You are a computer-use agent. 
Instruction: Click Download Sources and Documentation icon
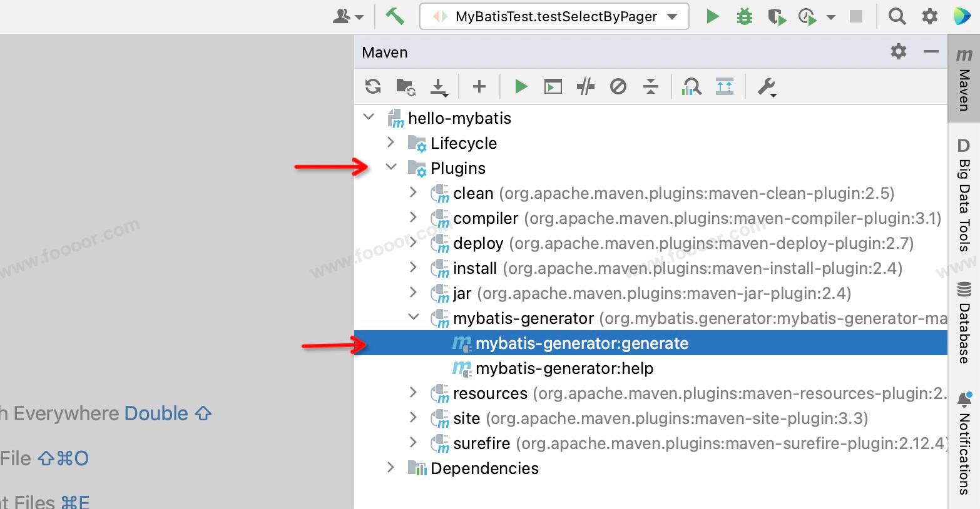click(x=439, y=86)
